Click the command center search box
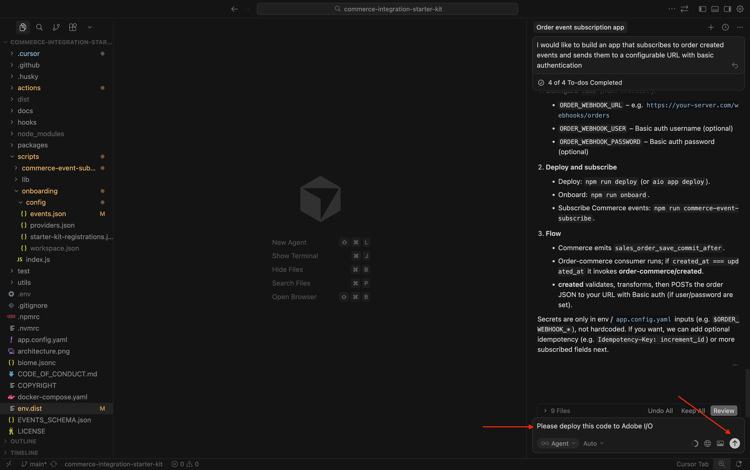The height and width of the screenshot is (470, 750). [x=387, y=9]
